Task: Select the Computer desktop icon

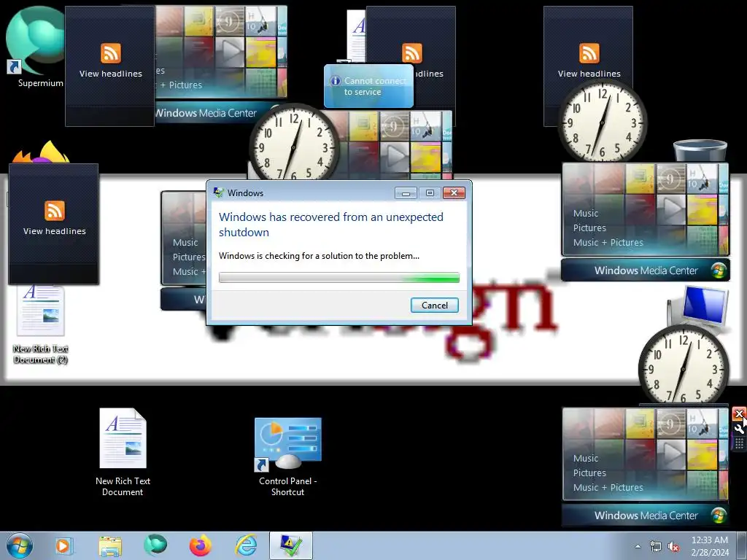Action: 700,306
